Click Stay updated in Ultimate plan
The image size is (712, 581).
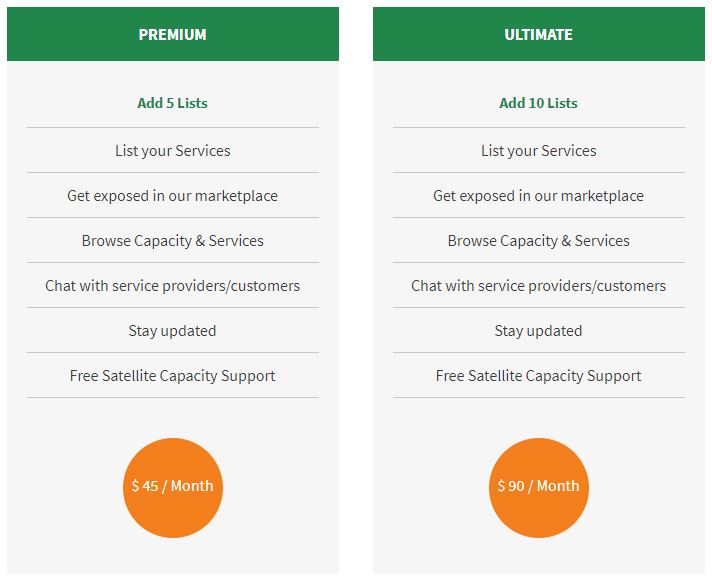click(x=539, y=330)
